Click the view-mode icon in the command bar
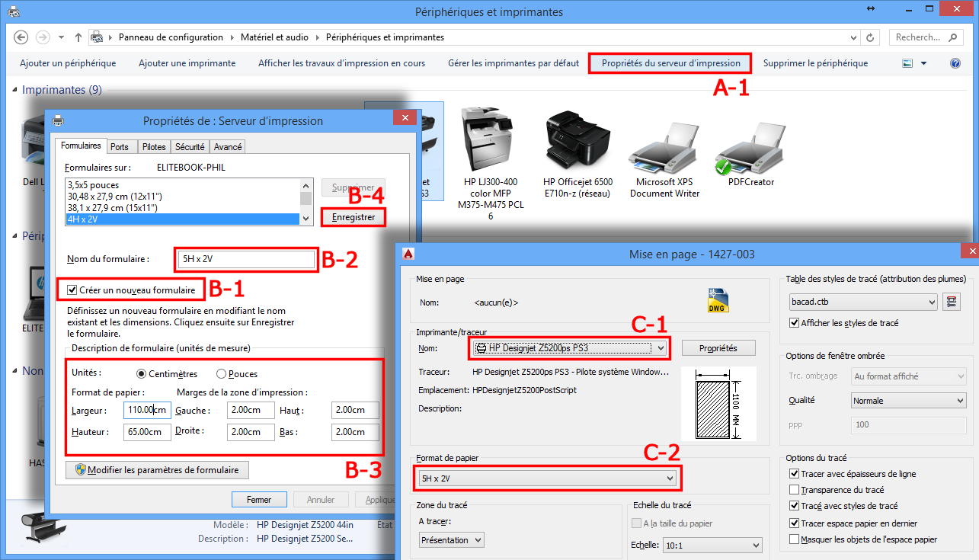 coord(907,63)
